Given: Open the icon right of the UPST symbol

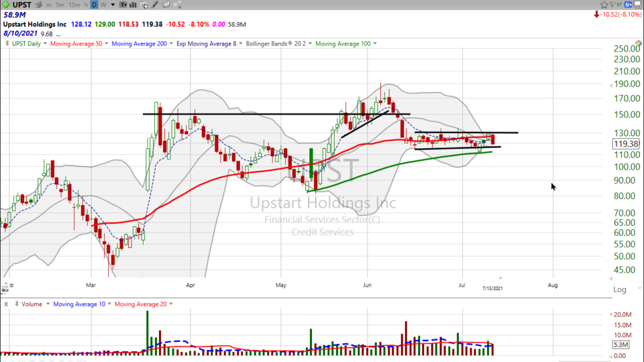Looking at the screenshot, I should click(x=38, y=5).
